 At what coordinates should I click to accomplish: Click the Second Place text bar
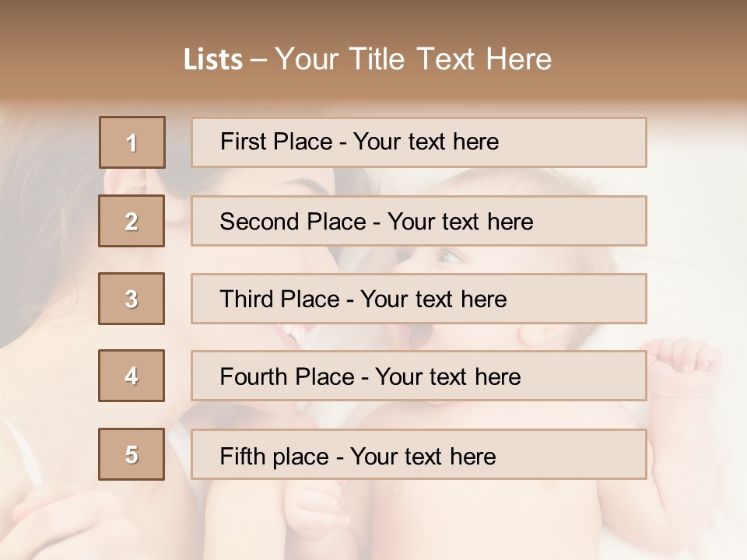click(419, 221)
